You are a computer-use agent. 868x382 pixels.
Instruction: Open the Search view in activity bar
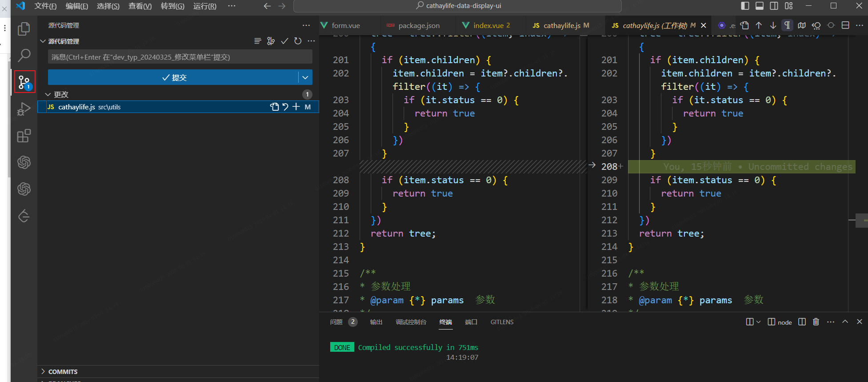(x=24, y=56)
